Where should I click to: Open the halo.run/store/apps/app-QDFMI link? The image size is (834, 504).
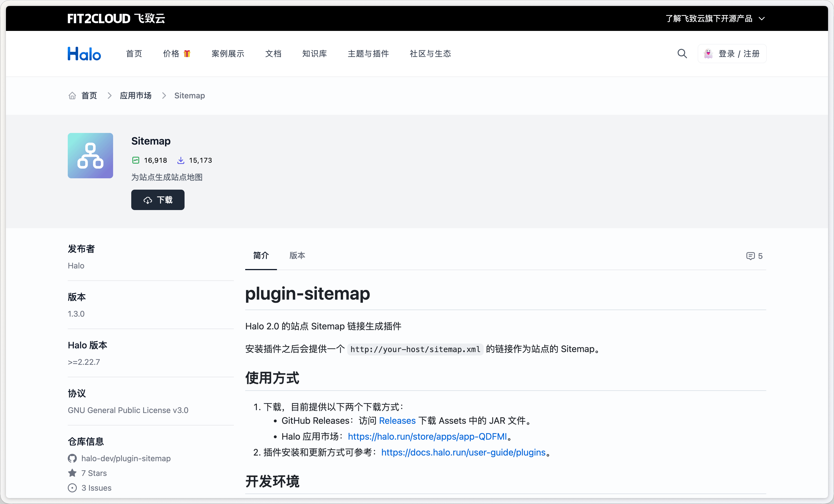427,436
